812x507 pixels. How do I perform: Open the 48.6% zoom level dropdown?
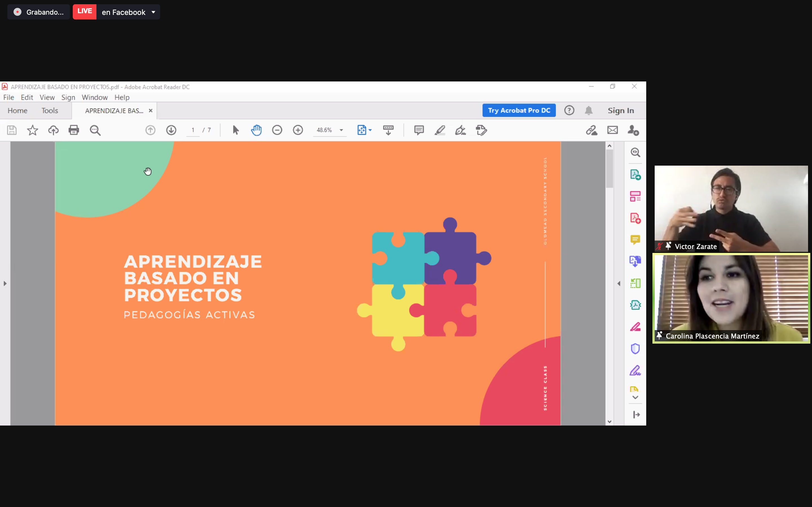click(x=341, y=130)
